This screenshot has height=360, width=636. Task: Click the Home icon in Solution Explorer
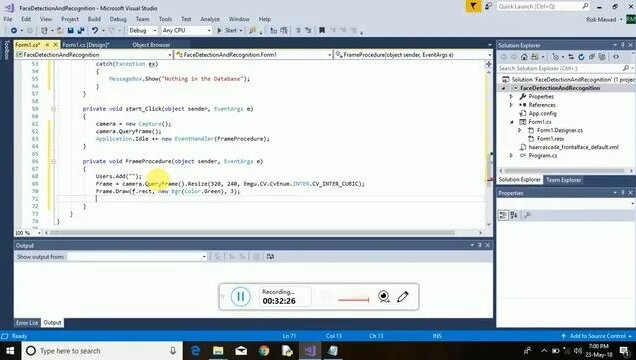(x=524, y=57)
